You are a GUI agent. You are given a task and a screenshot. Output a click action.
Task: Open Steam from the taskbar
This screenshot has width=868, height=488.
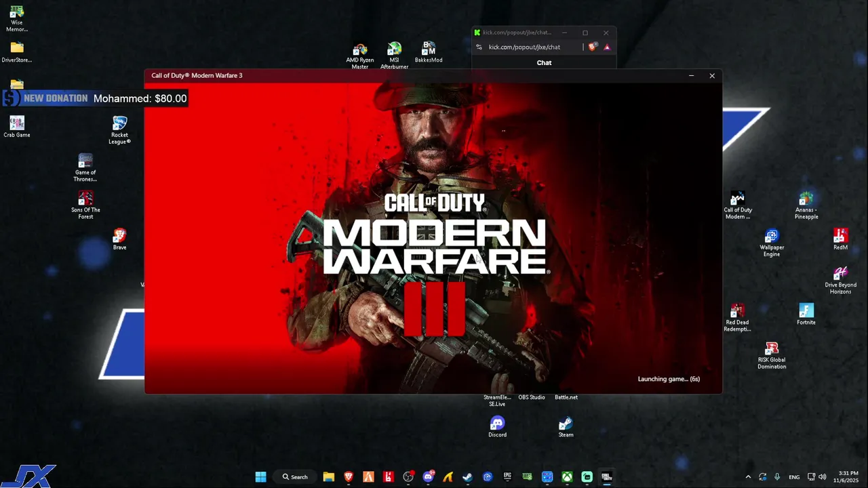click(467, 477)
